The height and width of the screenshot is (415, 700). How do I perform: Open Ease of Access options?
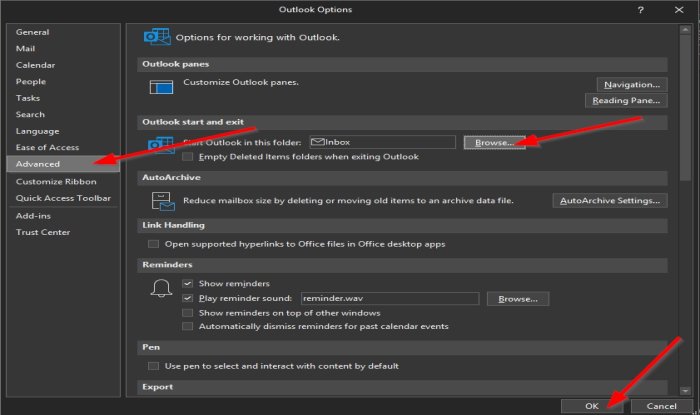(x=63, y=148)
